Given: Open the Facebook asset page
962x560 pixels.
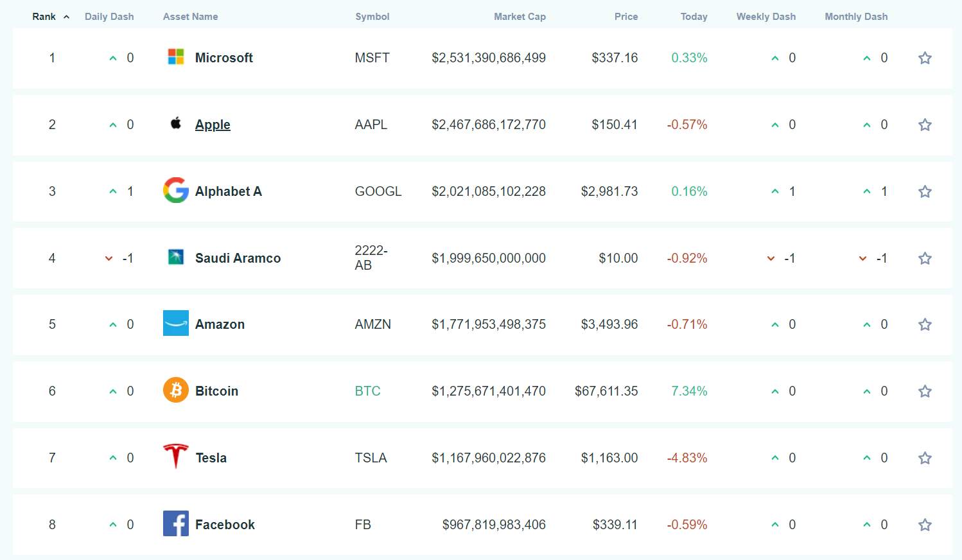Looking at the screenshot, I should point(225,525).
